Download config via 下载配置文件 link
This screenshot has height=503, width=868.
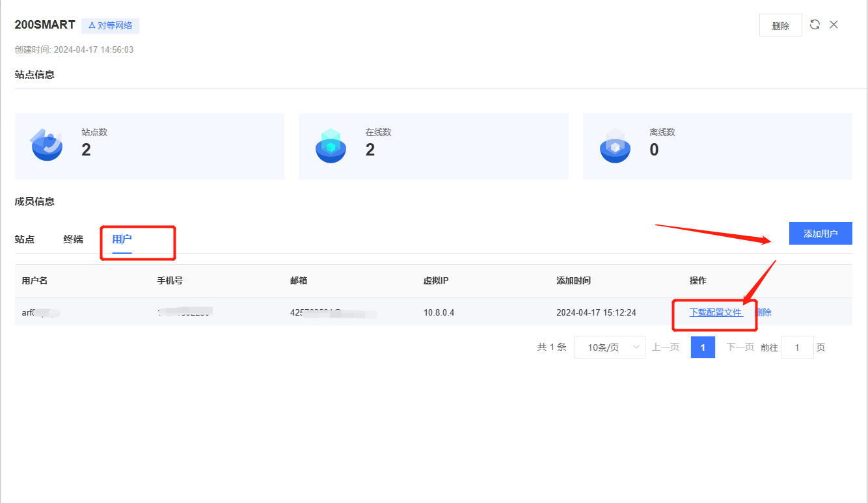[x=716, y=312]
